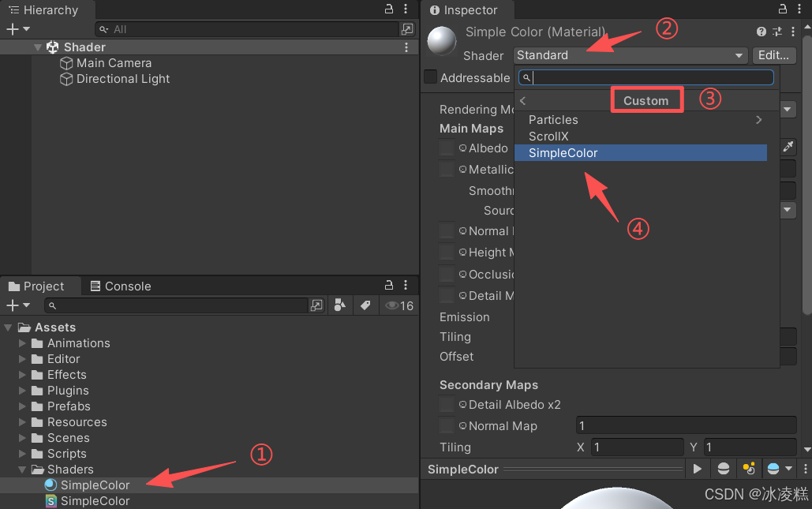This screenshot has width=812, height=509.
Task: Click the Edit... shader button
Action: (x=773, y=55)
